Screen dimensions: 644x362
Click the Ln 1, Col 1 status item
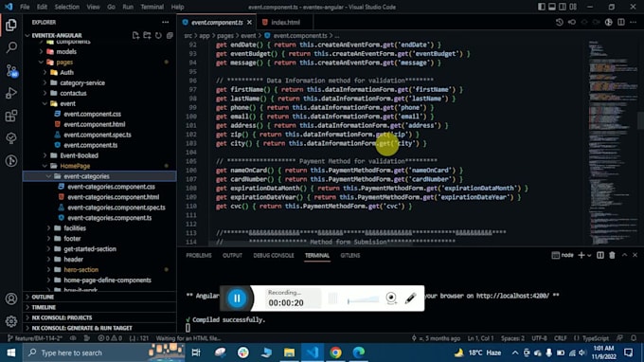pyautogui.click(x=480, y=338)
